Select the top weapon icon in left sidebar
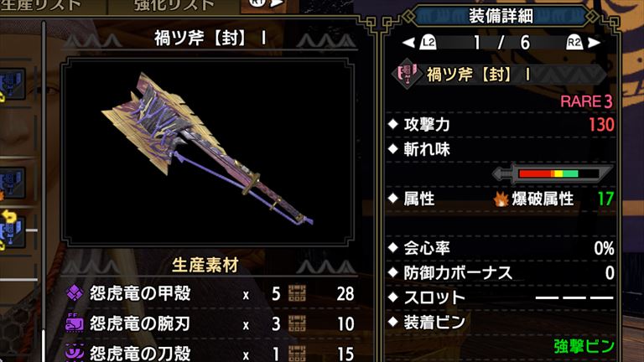 [x=12, y=85]
